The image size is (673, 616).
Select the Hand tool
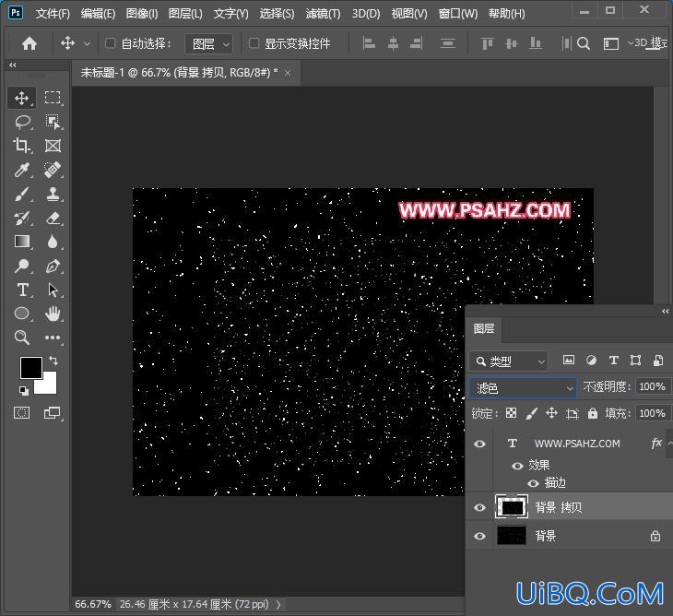53,314
